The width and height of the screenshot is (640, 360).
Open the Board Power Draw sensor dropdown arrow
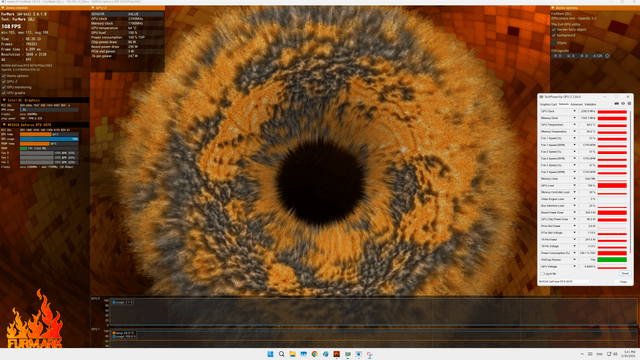point(574,212)
